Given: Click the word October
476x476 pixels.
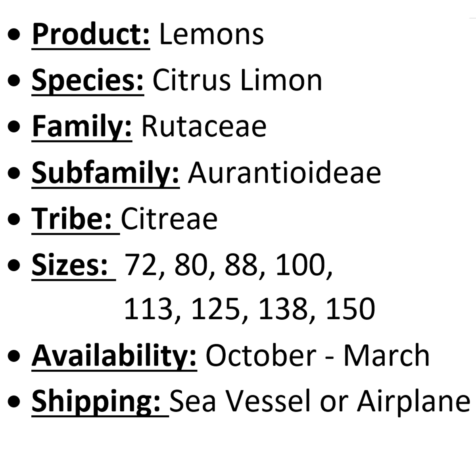Looking at the screenshot, I should (261, 355).
